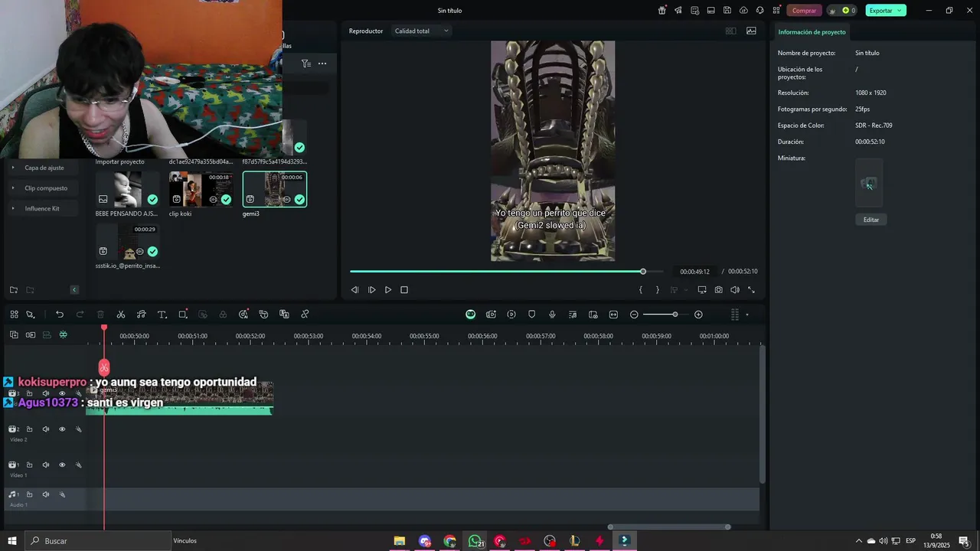Viewport: 980px width, 551px height.
Task: Click the stop square button in the player
Action: (404, 290)
